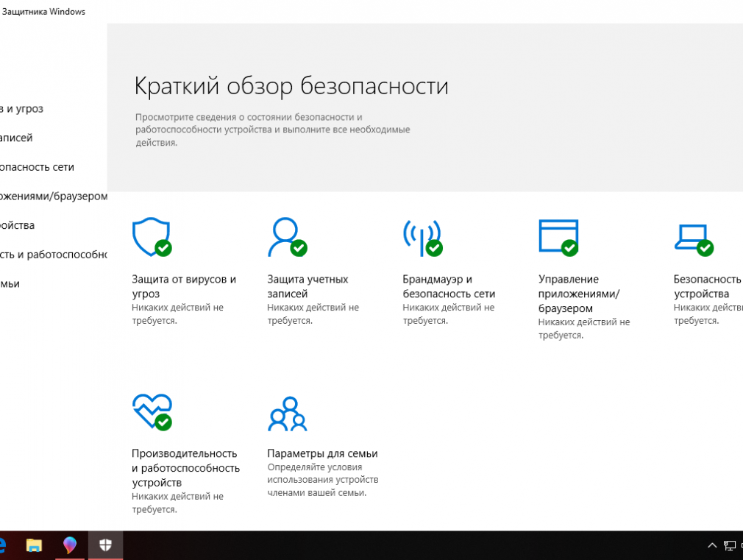Click status text under 'Защита учетных записей'

[313, 314]
